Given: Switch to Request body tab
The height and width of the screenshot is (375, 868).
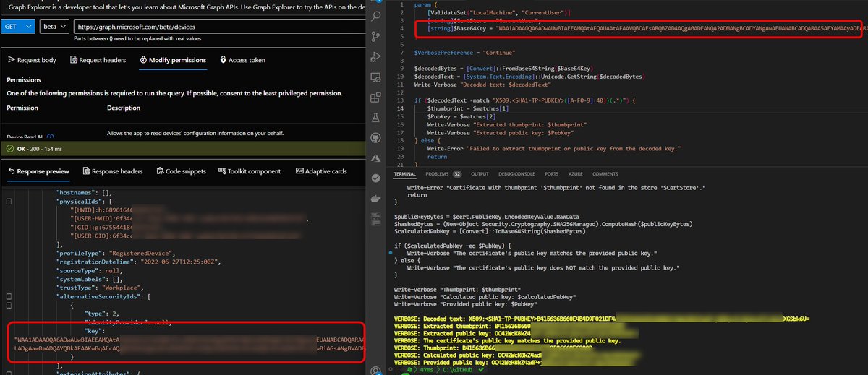Looking at the screenshot, I should coord(32,60).
